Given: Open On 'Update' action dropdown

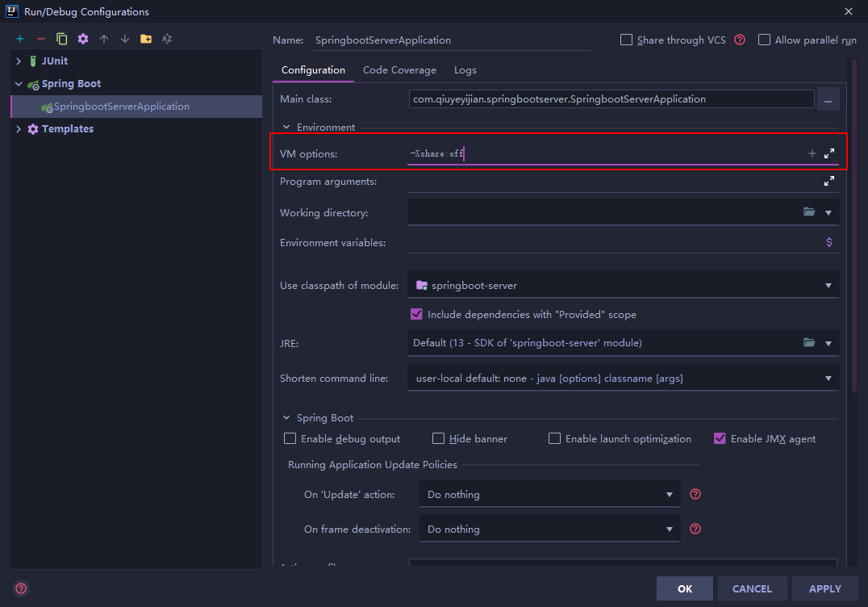Looking at the screenshot, I should (670, 495).
